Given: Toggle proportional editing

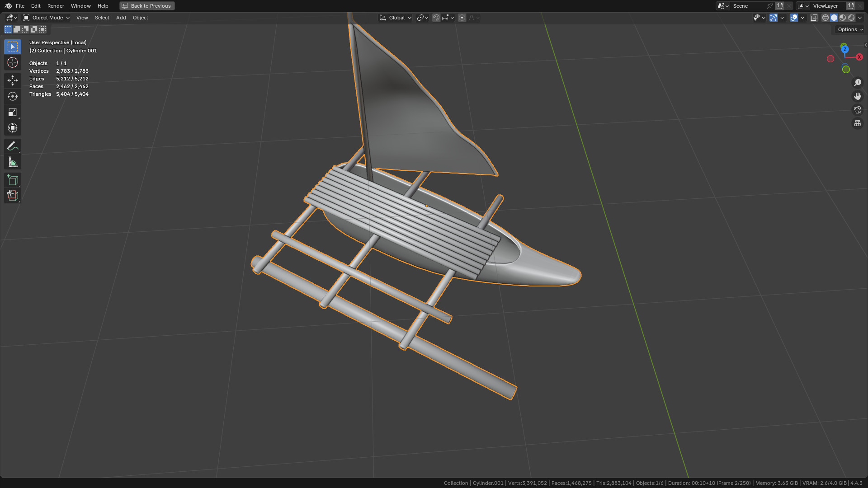Looking at the screenshot, I should pyautogui.click(x=462, y=18).
